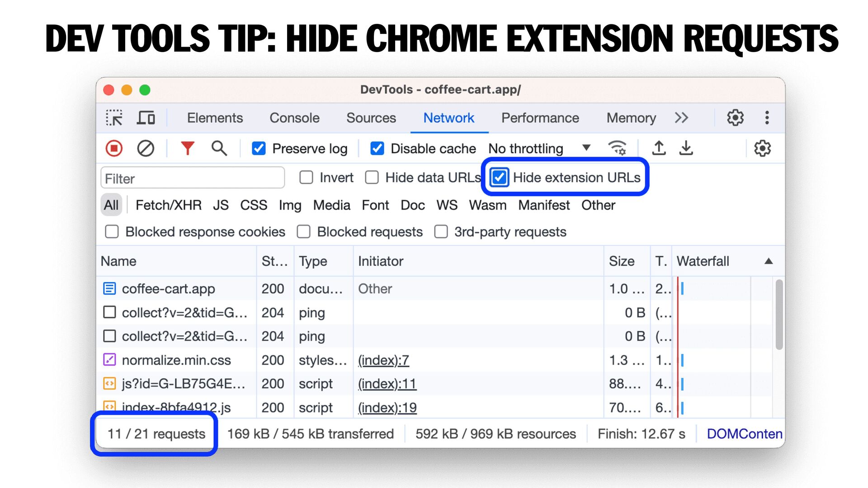Enable the Invert filter checkbox
868x488 pixels.
[x=306, y=178]
